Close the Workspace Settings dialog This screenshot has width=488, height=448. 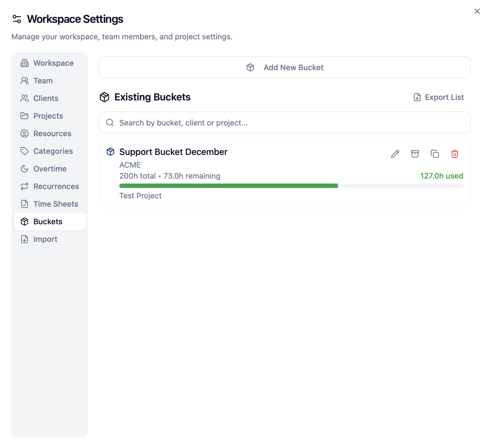pyautogui.click(x=477, y=11)
